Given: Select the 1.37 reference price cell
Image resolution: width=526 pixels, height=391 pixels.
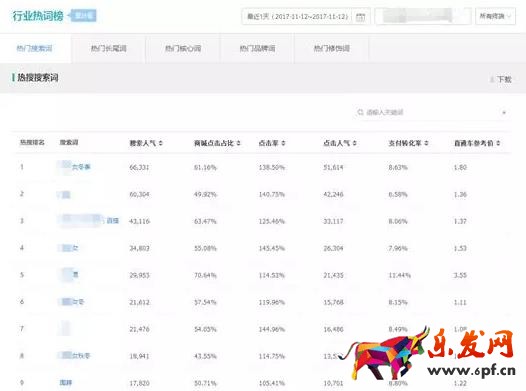Looking at the screenshot, I should (x=460, y=221).
